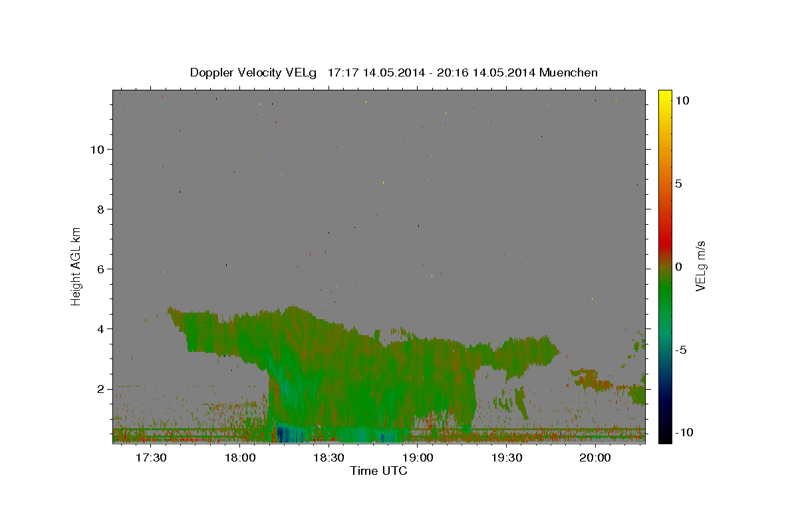Click the 18:00 time tick label

pos(240,458)
